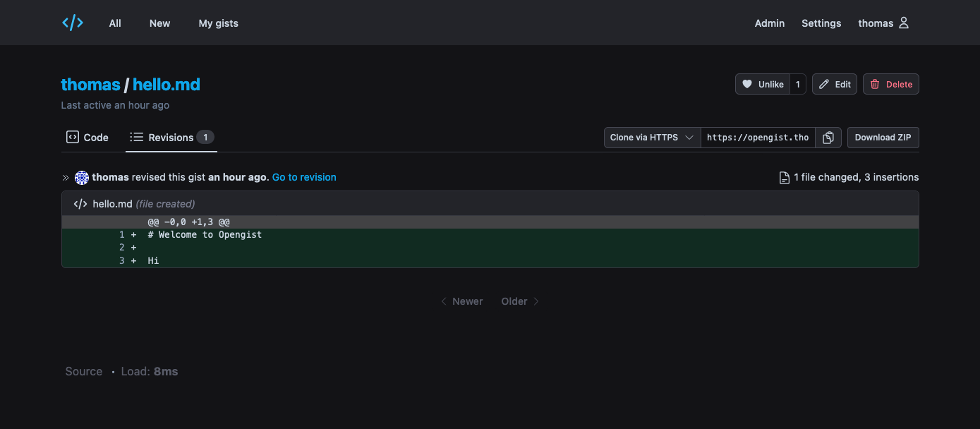This screenshot has width=980, height=429.
Task: Delete this gist
Action: (x=891, y=84)
